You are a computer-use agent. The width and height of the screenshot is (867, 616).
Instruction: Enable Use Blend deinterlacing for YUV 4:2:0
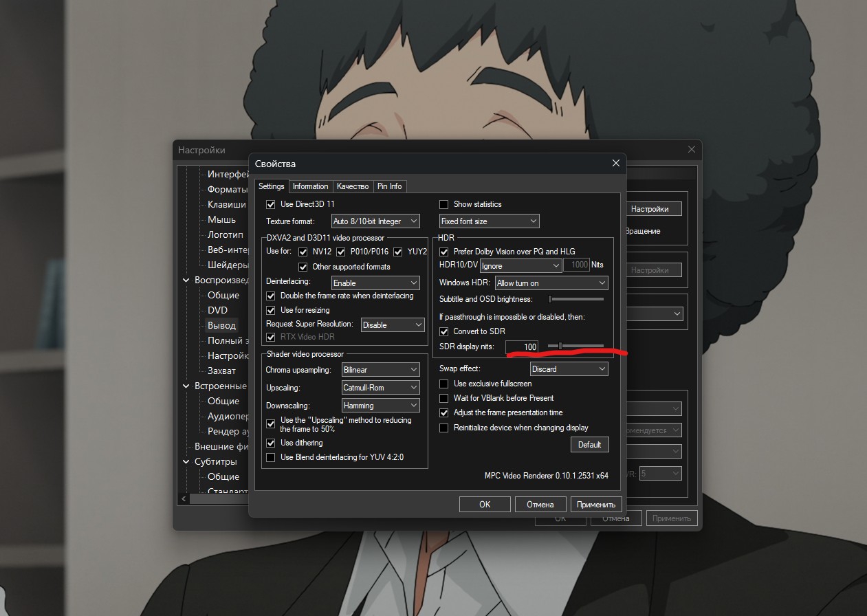(270, 457)
